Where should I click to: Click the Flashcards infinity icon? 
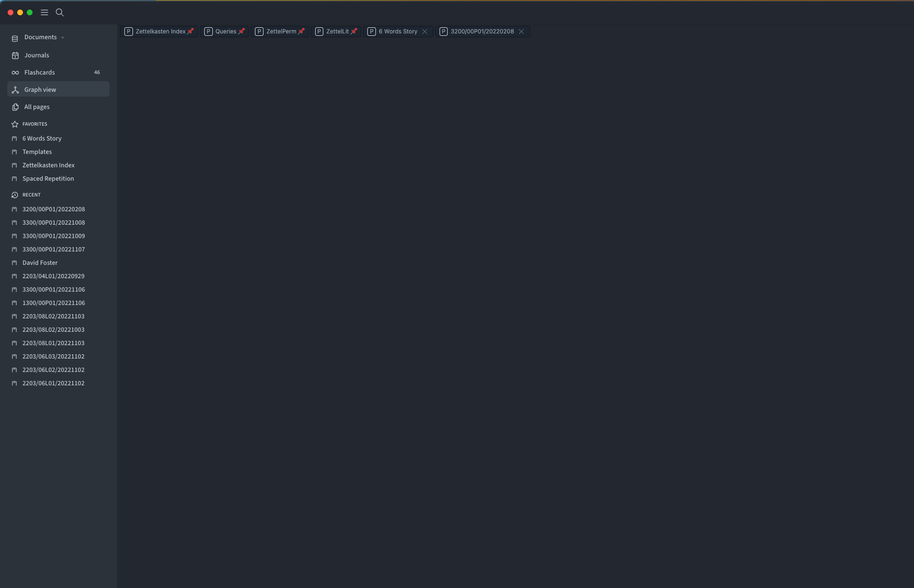[x=15, y=73]
